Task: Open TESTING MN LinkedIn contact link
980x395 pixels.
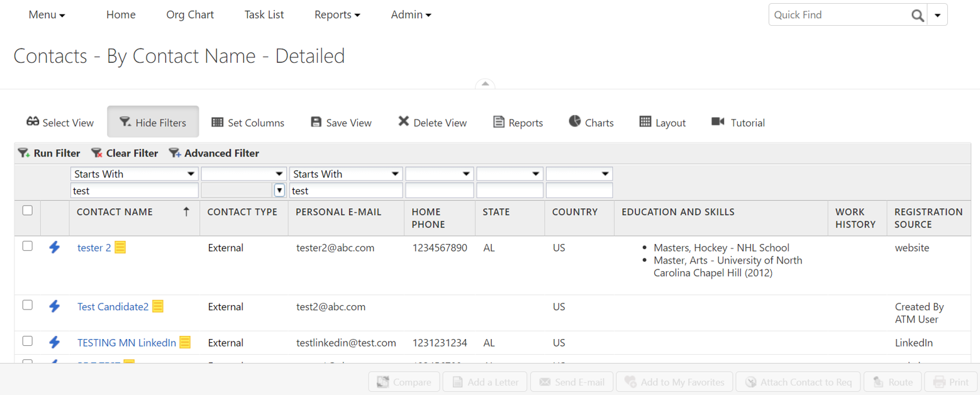Action: point(126,343)
